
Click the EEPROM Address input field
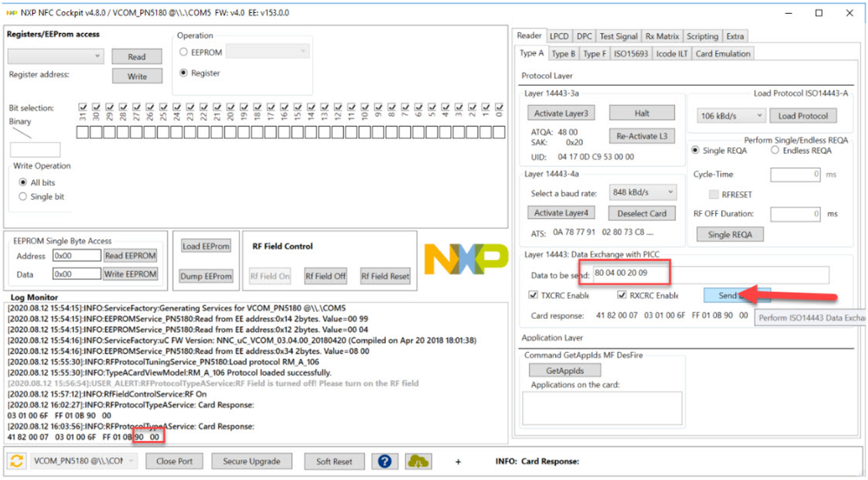(77, 256)
